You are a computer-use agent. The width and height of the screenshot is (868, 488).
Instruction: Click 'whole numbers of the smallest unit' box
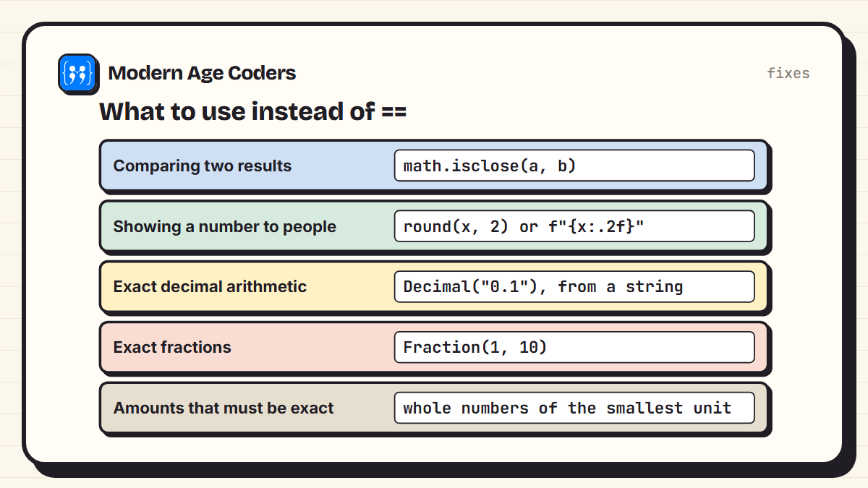click(574, 408)
